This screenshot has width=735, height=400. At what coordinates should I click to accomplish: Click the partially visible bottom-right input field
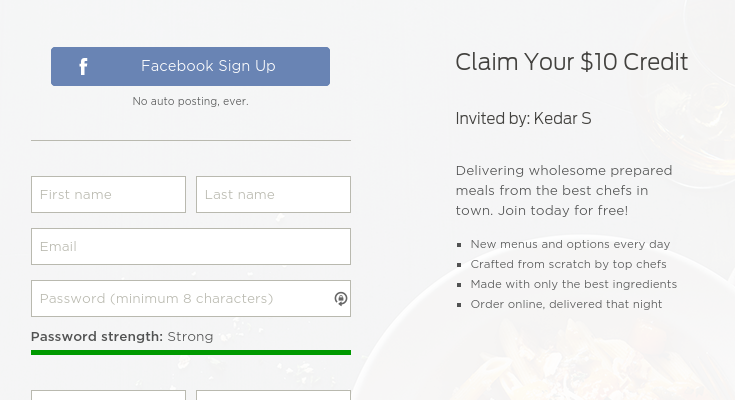click(x=273, y=395)
